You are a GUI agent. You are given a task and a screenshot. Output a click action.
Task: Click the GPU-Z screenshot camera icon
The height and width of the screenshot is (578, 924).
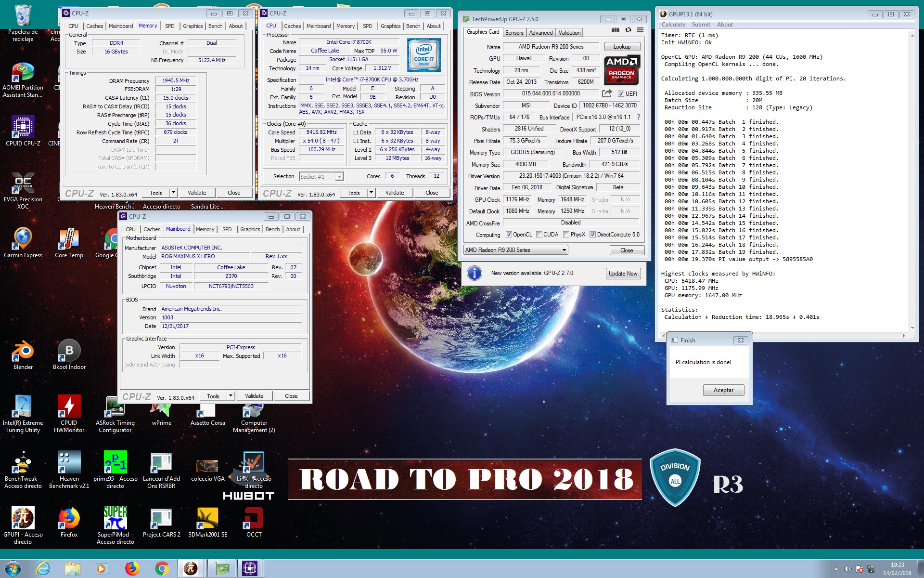(615, 30)
